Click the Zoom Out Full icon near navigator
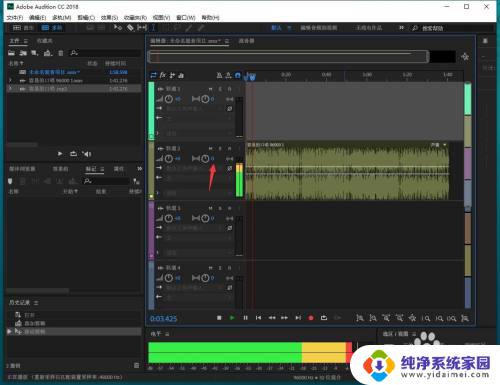The image size is (500, 385). click(465, 57)
